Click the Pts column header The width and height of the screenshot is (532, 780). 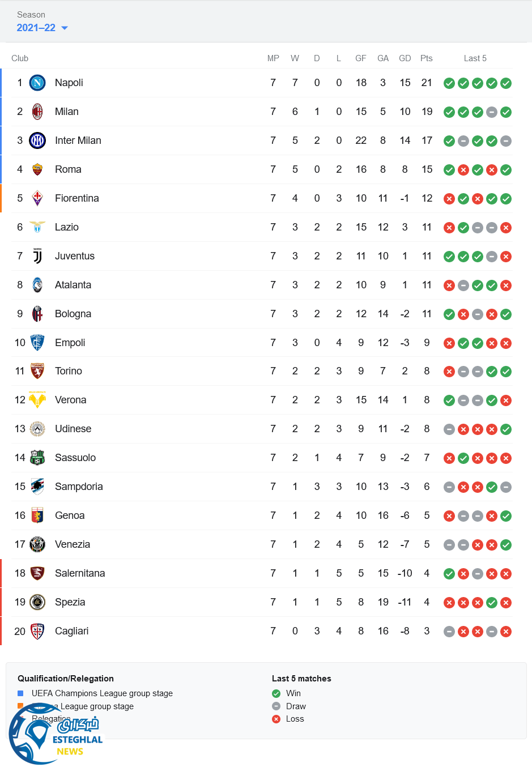[427, 58]
